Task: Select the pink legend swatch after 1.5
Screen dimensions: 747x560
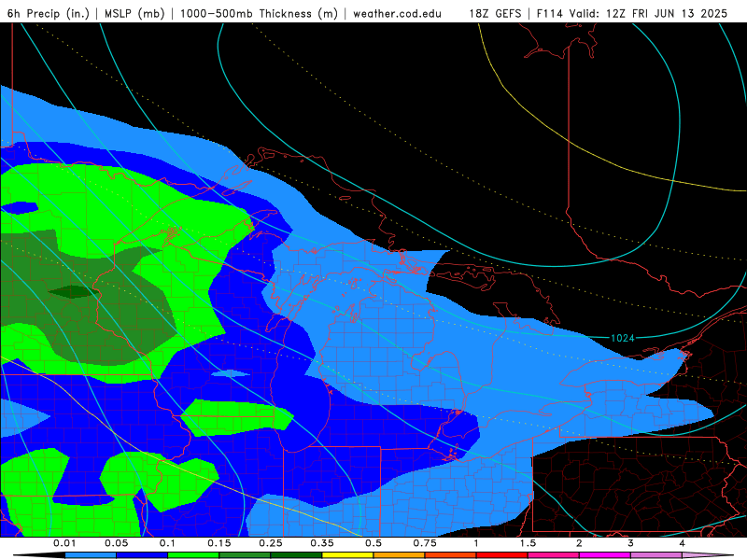Action: [x=554, y=555]
